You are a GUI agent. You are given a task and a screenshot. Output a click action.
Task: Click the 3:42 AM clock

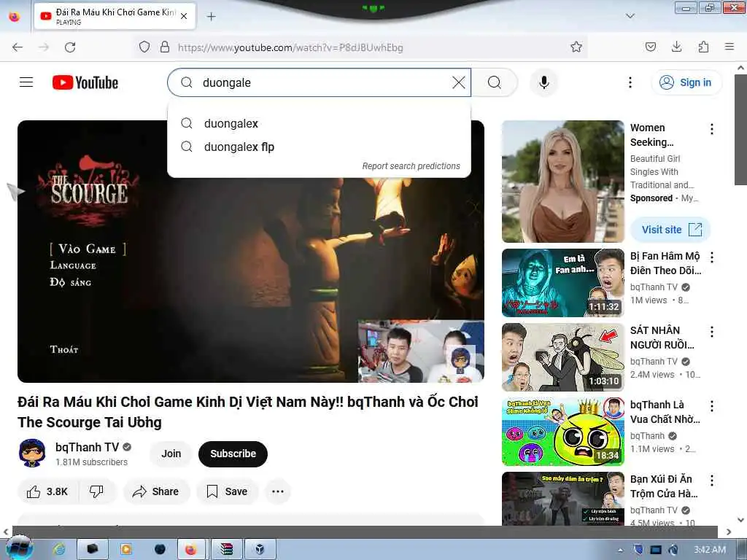click(709, 550)
